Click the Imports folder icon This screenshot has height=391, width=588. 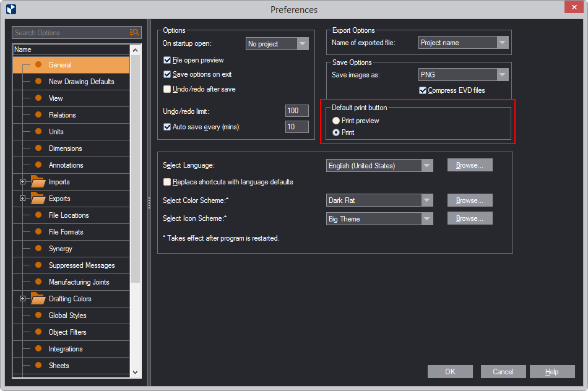pyautogui.click(x=38, y=182)
